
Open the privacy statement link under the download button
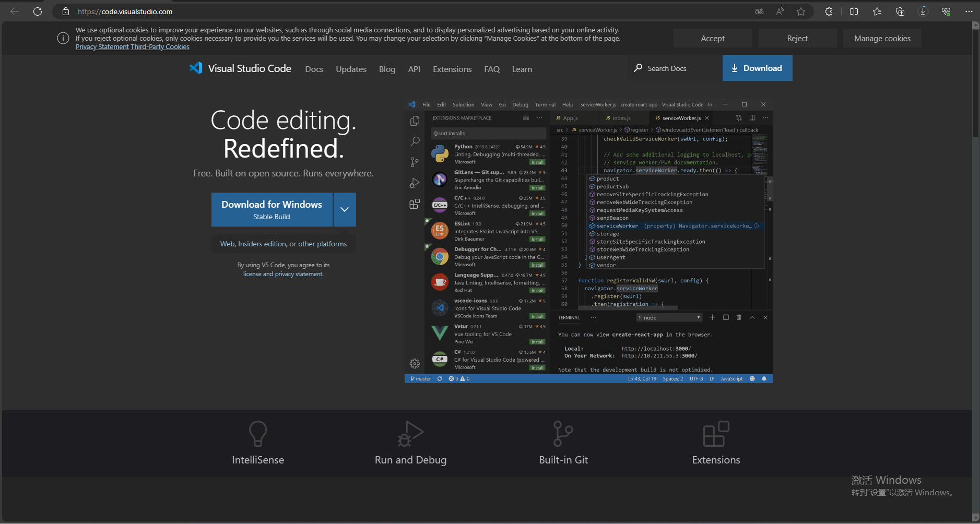(299, 274)
